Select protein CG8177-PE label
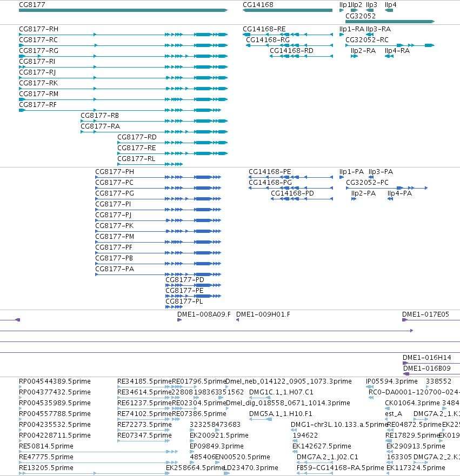The image size is (460, 476). [184, 291]
